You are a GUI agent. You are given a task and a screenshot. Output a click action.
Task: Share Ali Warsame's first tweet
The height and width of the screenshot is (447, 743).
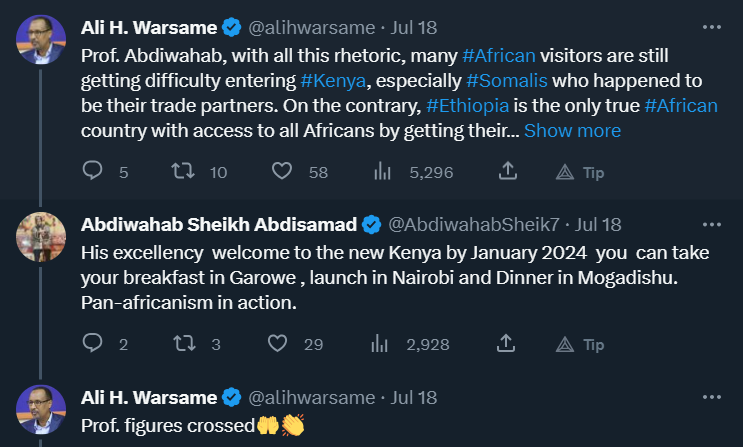tap(508, 172)
